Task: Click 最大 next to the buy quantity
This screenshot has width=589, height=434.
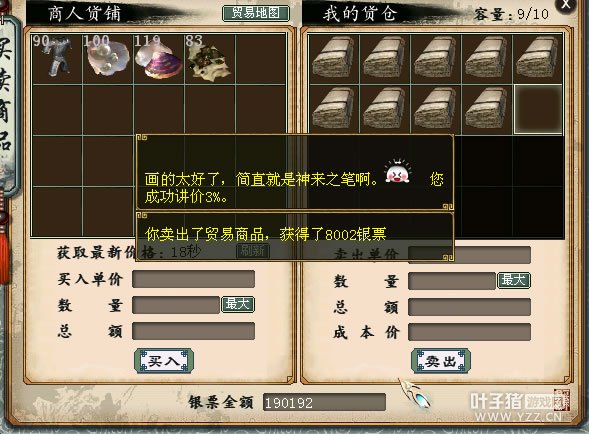Action: click(237, 304)
